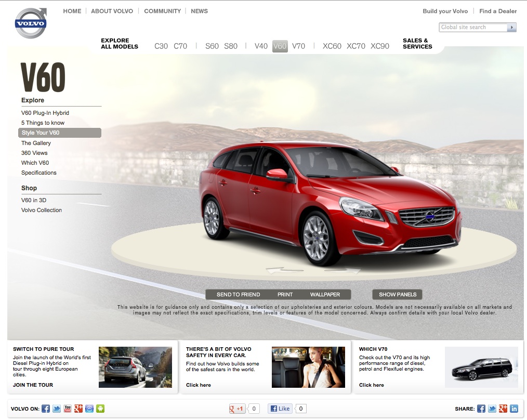Open Specifications sidebar link
Image resolution: width=527 pixels, height=420 pixels.
[38, 173]
